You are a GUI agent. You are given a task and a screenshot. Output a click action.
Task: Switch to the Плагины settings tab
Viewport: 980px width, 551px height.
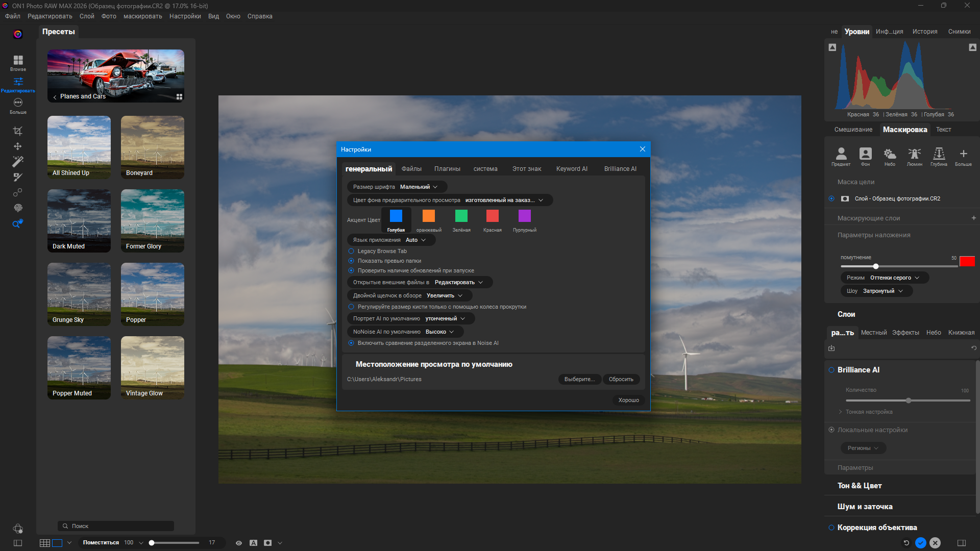(447, 169)
